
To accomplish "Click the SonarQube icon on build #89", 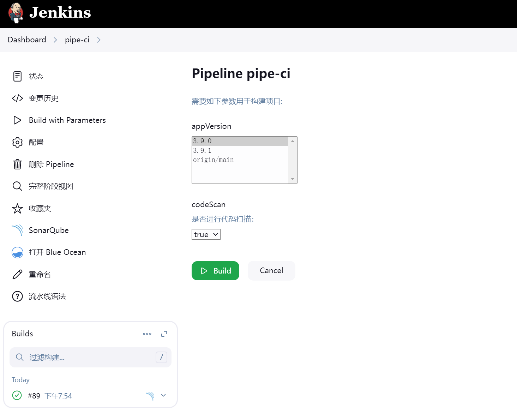I will point(150,396).
